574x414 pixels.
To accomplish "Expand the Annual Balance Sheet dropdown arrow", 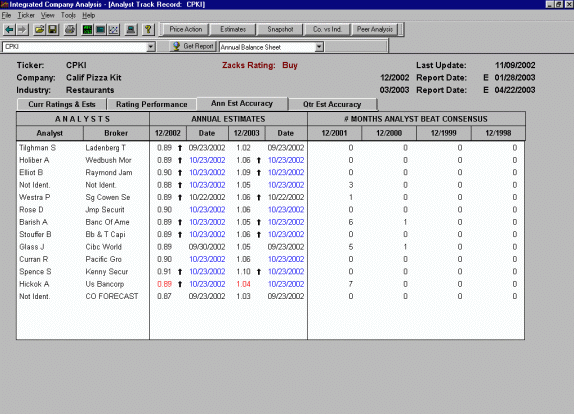I will (x=319, y=47).
